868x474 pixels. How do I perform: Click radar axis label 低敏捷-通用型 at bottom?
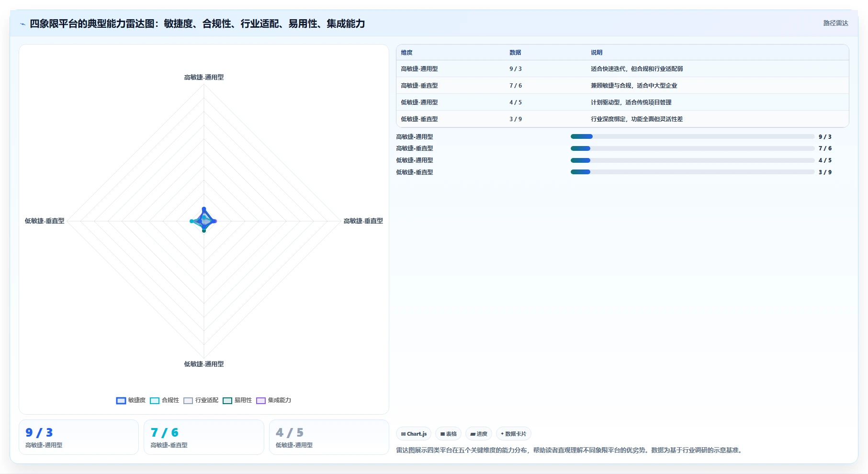204,364
